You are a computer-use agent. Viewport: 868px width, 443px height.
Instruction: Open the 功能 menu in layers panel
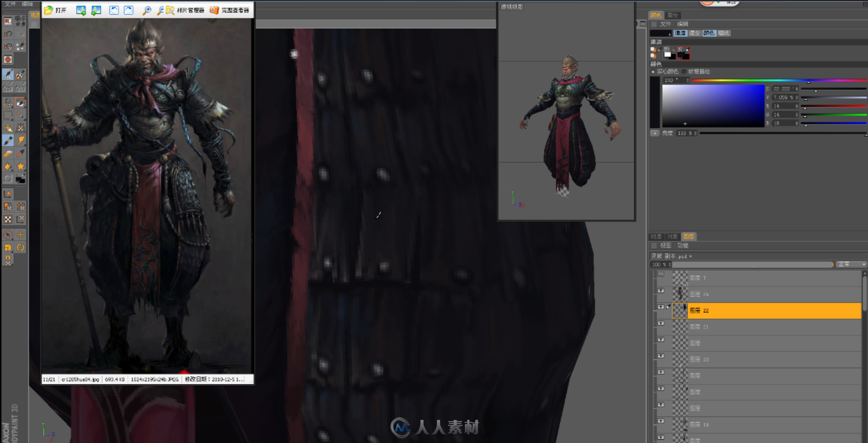[682, 246]
